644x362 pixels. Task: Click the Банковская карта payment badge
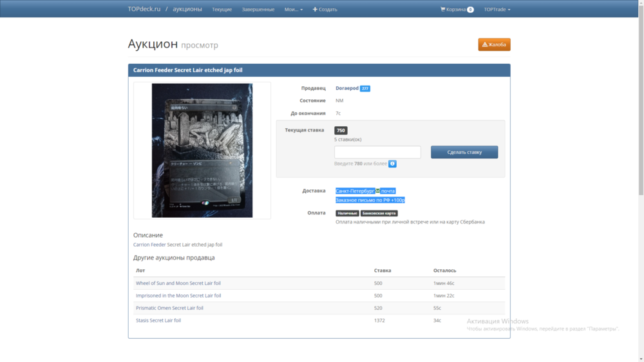379,213
